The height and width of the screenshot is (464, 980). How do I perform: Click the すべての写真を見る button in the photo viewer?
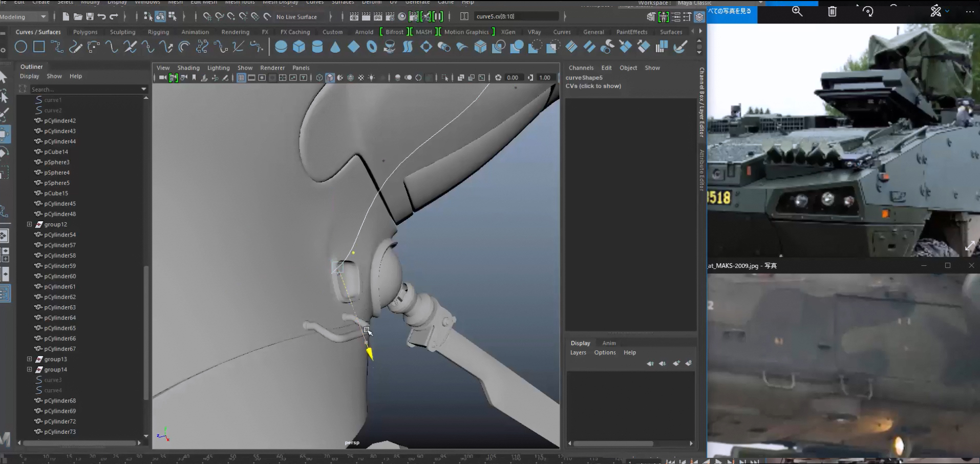coord(731,10)
